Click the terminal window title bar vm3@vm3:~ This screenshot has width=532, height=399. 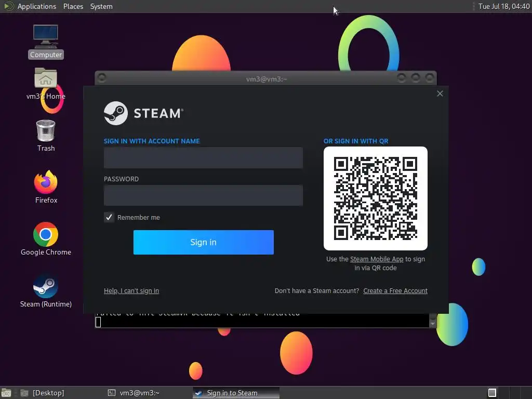(x=267, y=79)
